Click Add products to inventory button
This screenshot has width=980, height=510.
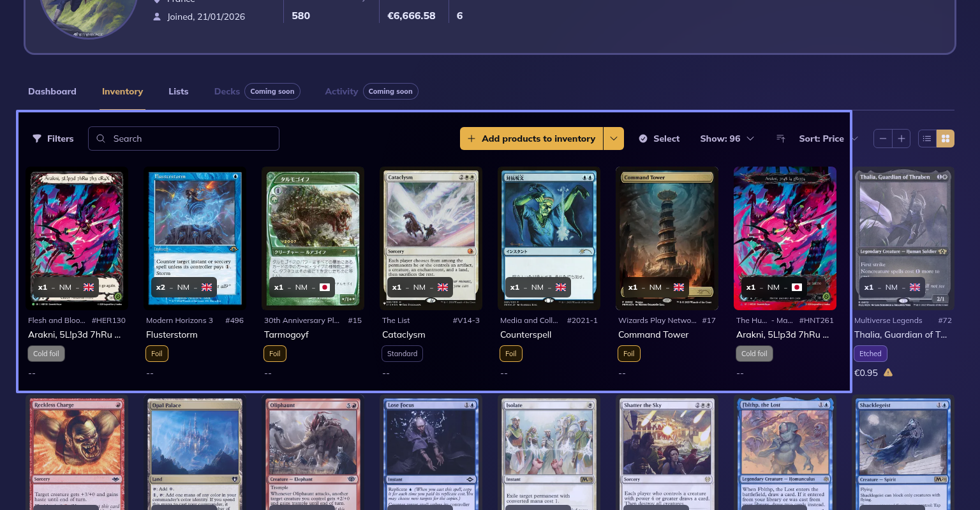531,139
